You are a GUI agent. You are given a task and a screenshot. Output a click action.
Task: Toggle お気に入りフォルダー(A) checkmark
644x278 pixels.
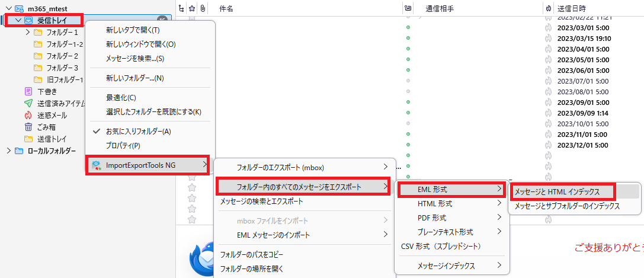coord(97,132)
